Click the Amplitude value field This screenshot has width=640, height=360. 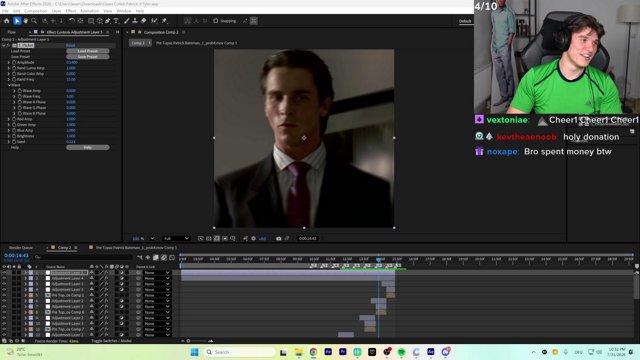coord(72,62)
